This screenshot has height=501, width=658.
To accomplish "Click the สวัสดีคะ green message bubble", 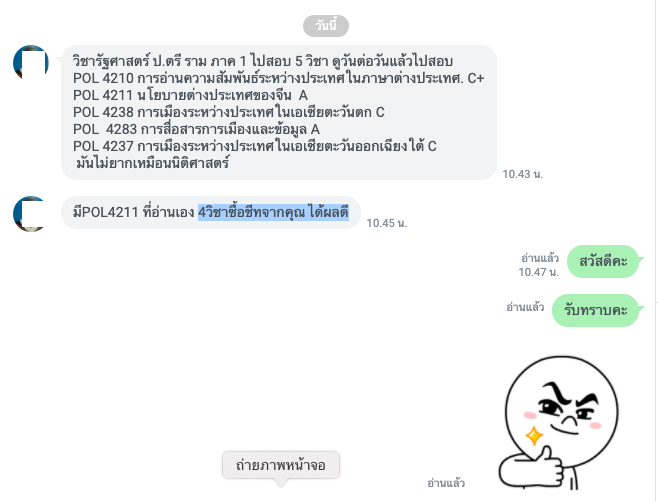I will 603,261.
